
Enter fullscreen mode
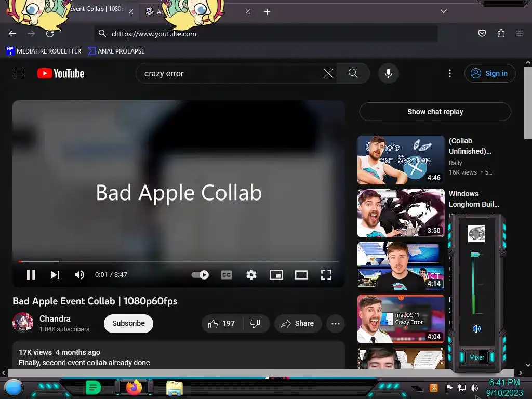coord(326,275)
